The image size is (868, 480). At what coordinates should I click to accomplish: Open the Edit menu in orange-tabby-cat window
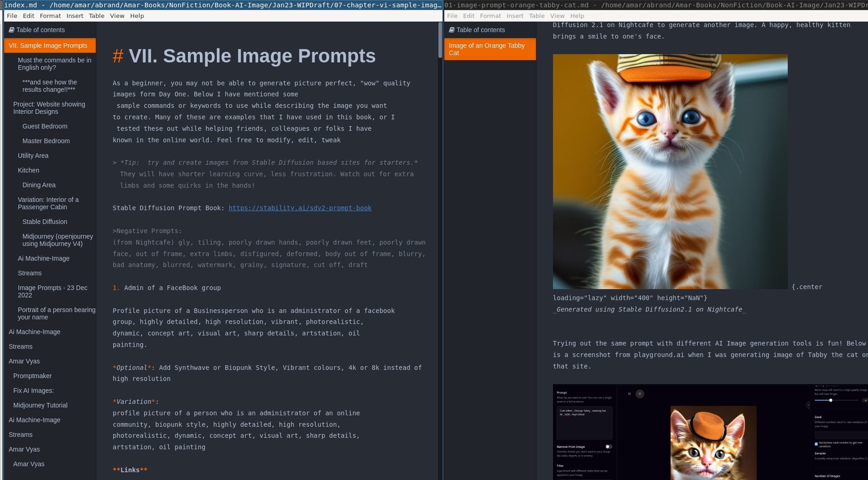tap(469, 16)
